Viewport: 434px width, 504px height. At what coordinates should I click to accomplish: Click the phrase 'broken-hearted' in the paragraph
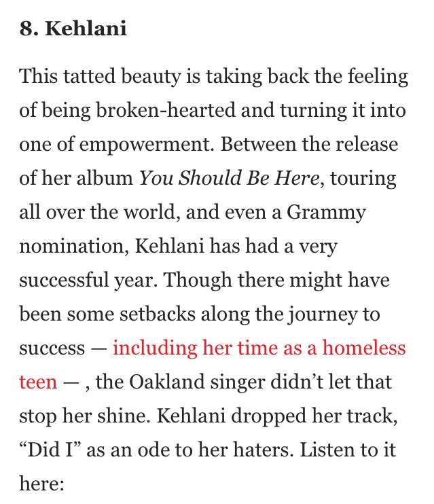166,110
